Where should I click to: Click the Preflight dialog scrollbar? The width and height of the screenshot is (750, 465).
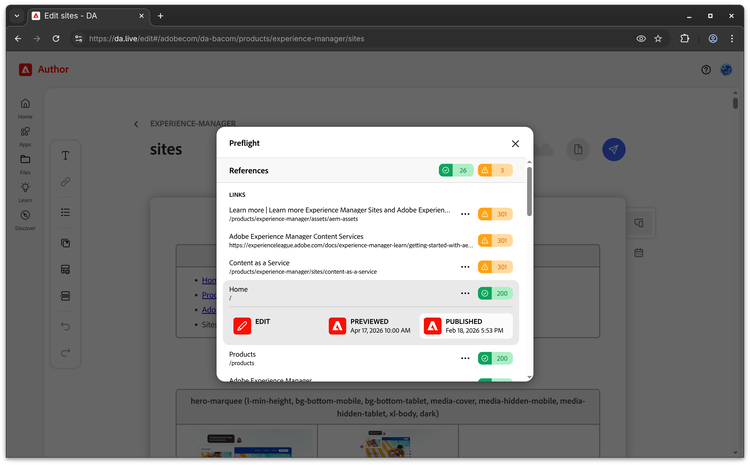pos(529,190)
